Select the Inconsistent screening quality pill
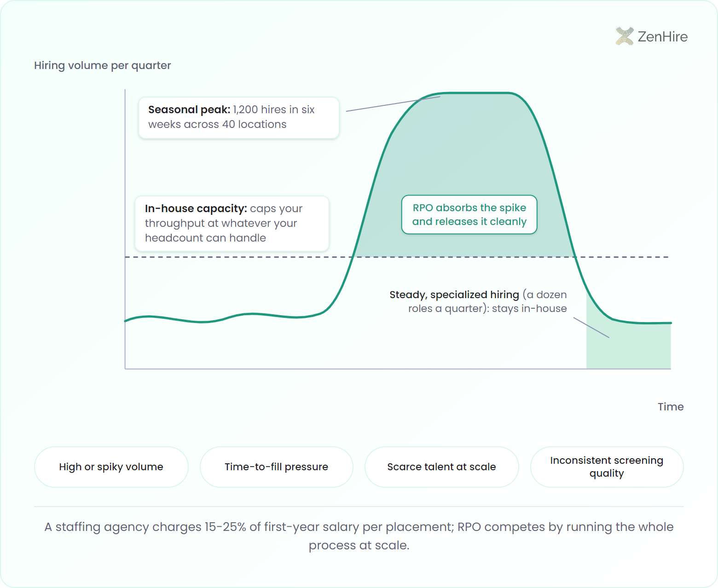This screenshot has height=588, width=718. [x=607, y=467]
